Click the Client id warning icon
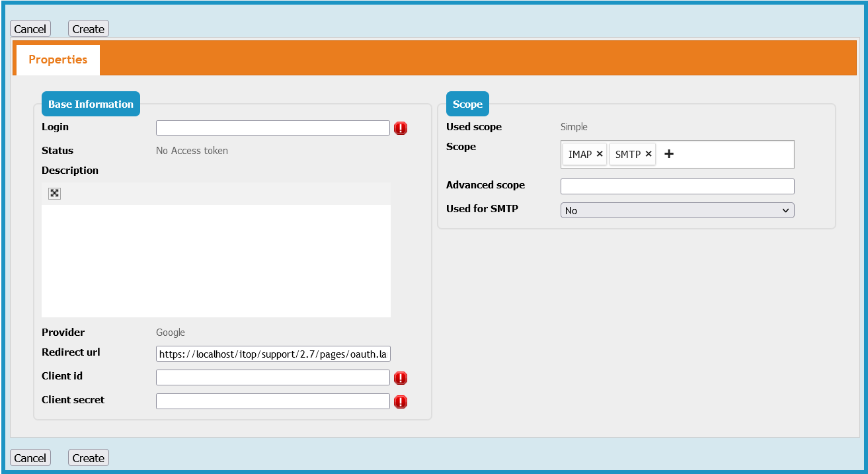868x474 pixels. (x=401, y=378)
